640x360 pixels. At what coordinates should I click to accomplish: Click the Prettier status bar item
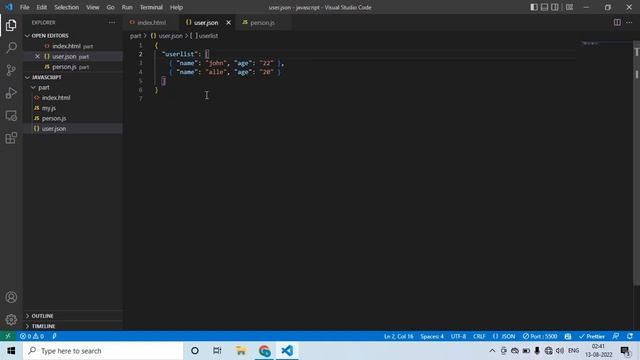591,336
